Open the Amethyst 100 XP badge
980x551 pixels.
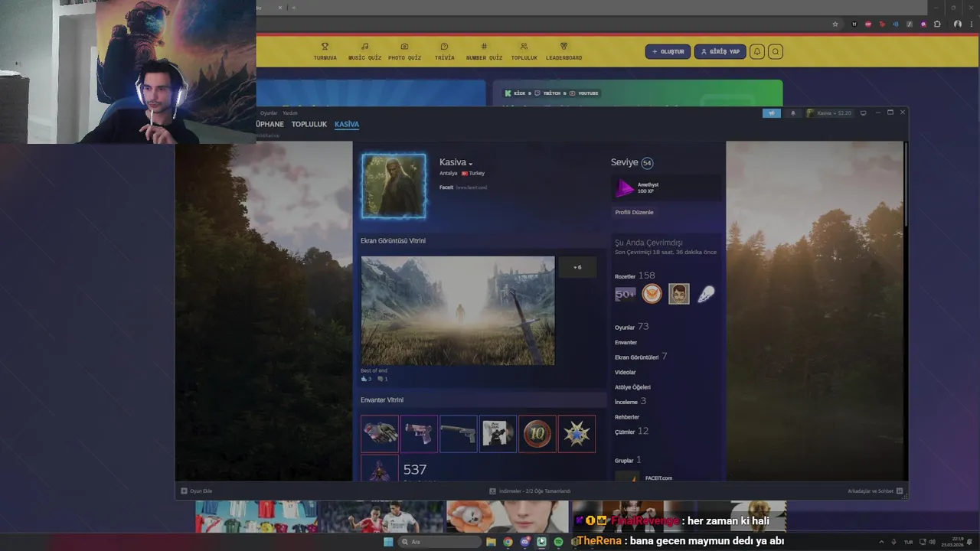[665, 187]
